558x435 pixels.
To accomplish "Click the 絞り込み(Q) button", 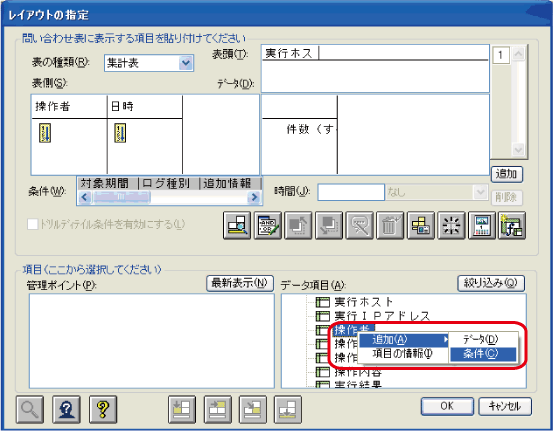I will [491, 284].
